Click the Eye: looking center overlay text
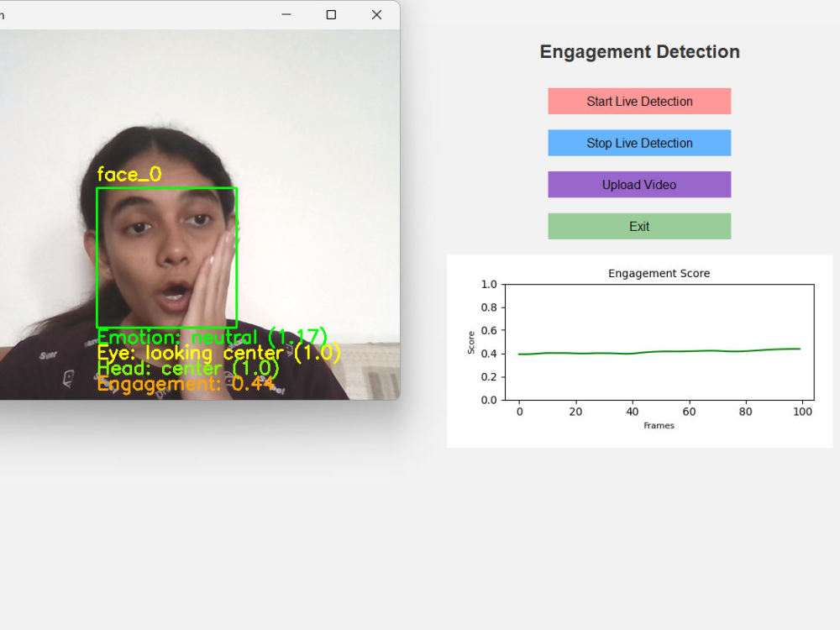The height and width of the screenshot is (630, 840). point(218,353)
